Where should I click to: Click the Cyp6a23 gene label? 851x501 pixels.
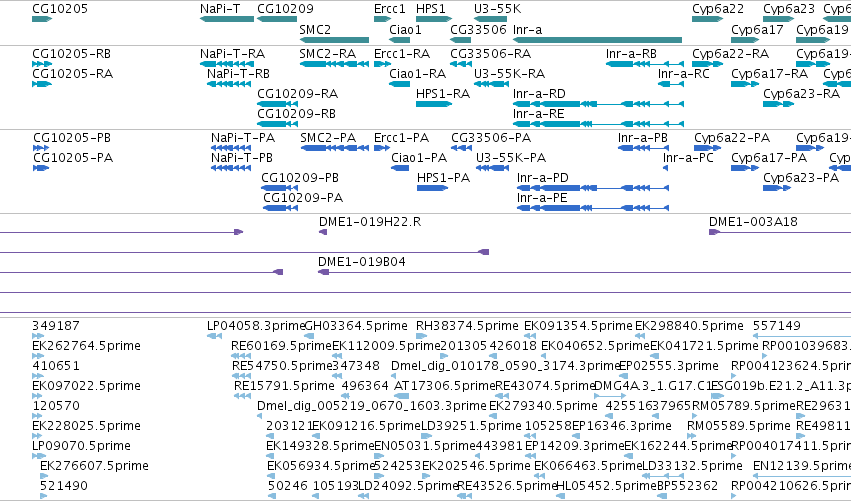[x=789, y=9]
